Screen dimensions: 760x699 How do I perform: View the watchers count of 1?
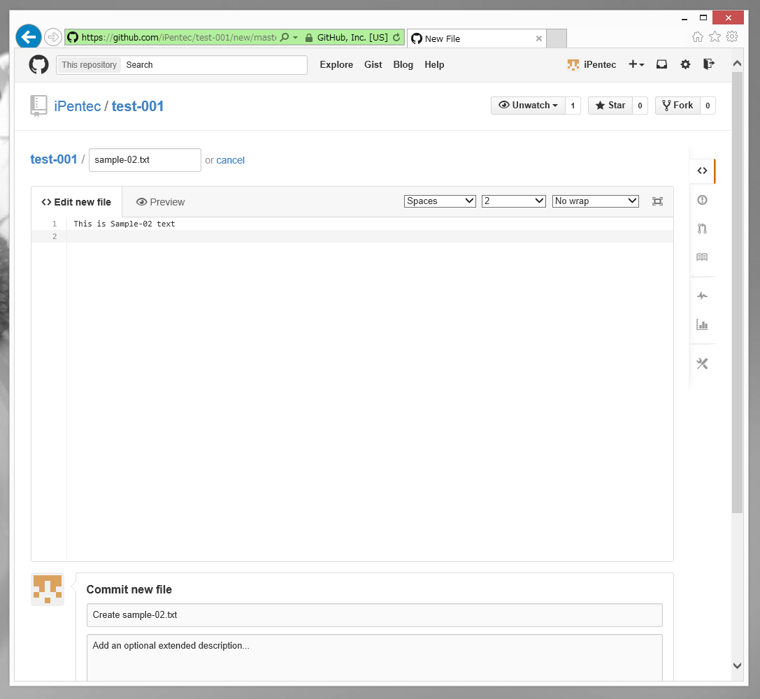point(573,105)
